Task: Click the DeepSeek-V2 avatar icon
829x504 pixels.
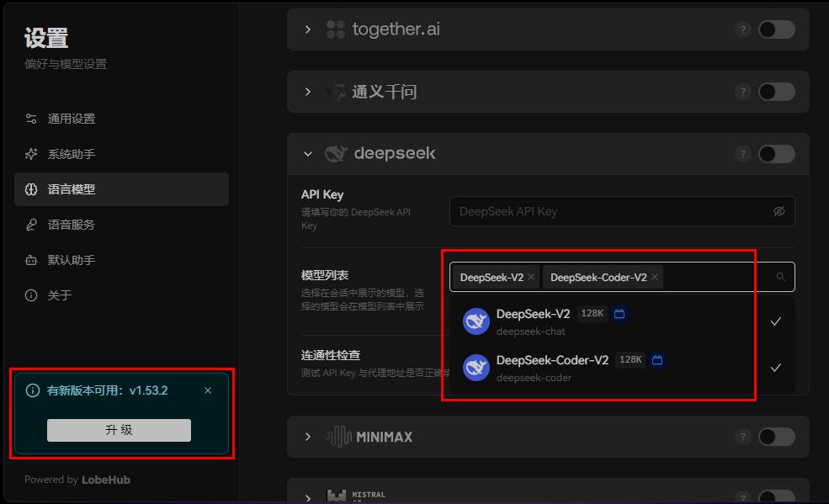Action: 476,321
